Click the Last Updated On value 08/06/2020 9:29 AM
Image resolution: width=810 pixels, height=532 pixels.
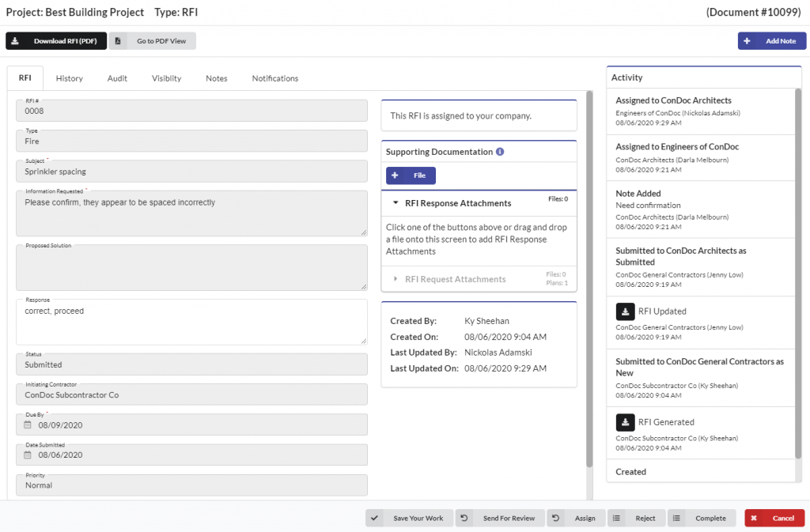point(505,368)
